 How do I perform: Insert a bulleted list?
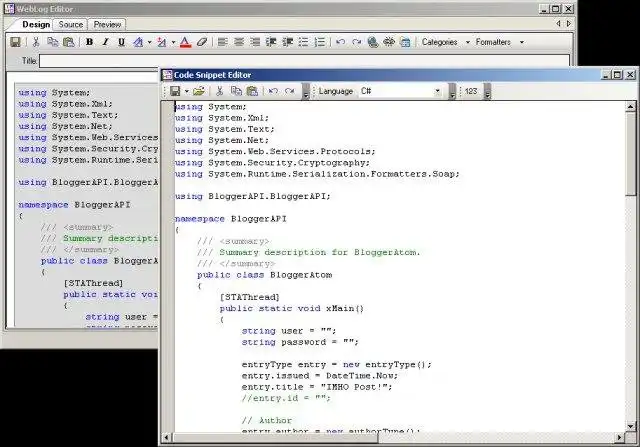303,42
